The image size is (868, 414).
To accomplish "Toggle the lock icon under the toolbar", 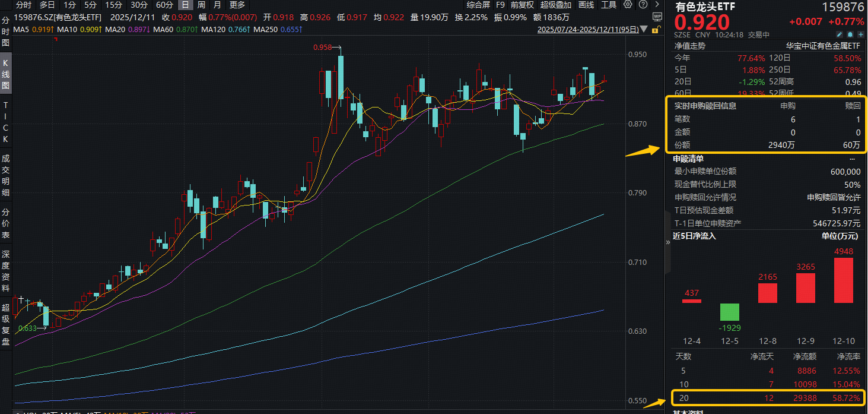I will (655, 31).
